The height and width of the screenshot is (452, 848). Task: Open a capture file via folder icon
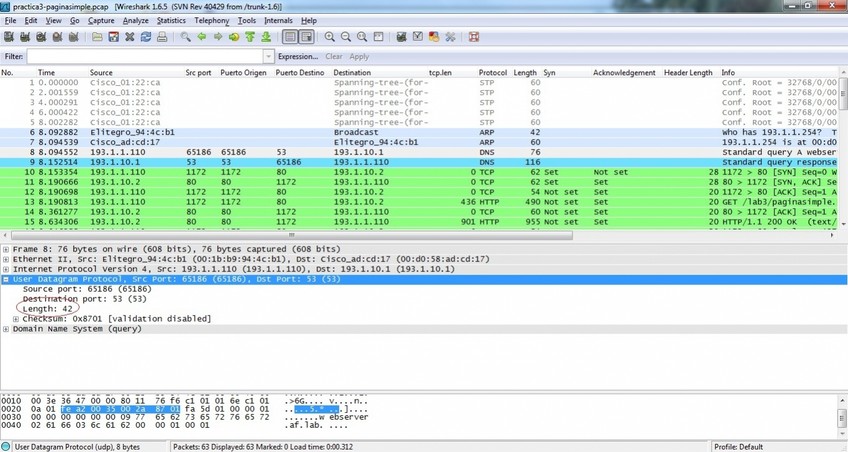[97, 37]
